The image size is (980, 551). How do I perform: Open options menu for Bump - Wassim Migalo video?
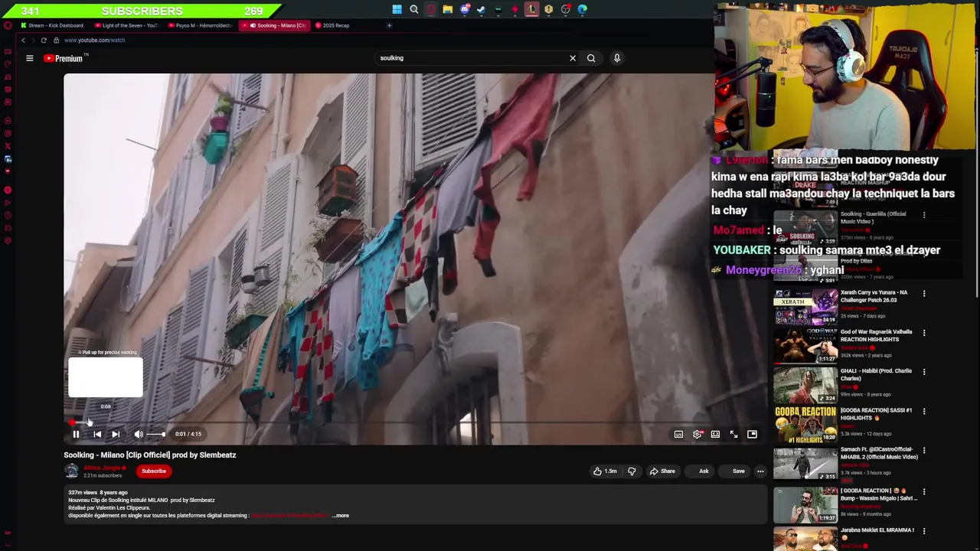coord(924,492)
